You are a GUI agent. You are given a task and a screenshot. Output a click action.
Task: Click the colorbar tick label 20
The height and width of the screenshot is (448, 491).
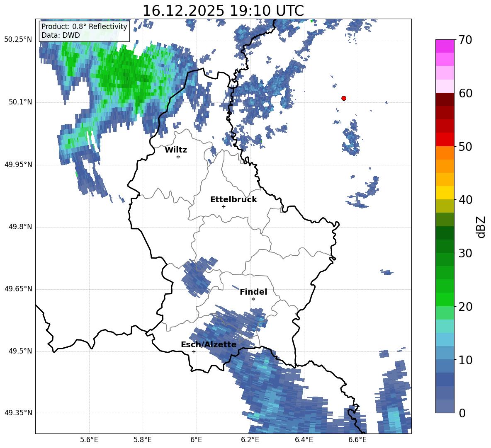(465, 307)
